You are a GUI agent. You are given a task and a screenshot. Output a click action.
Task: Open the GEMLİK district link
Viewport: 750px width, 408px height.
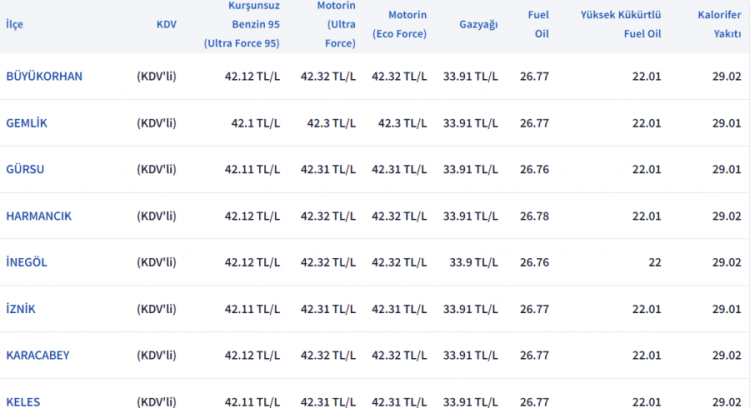(27, 123)
